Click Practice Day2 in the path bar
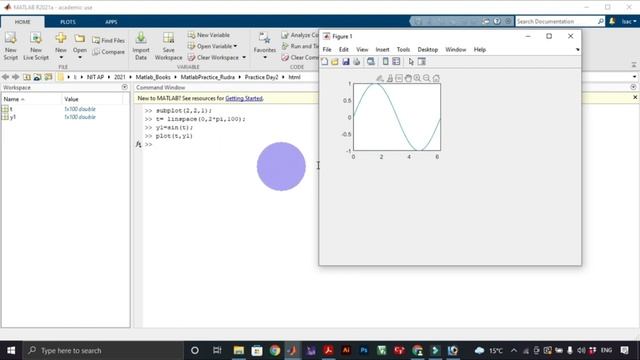This screenshot has width=640, height=360. point(261,77)
